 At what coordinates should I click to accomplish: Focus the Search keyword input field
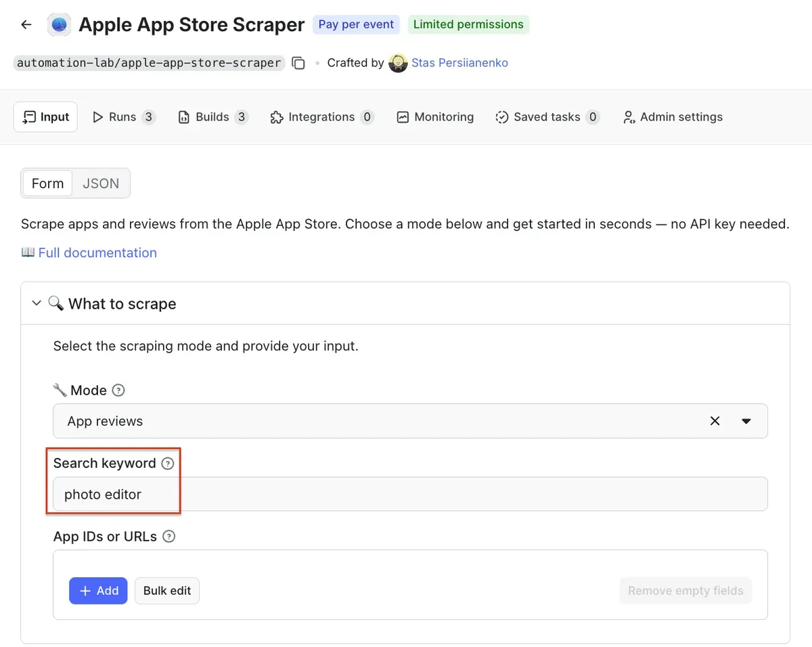410,494
